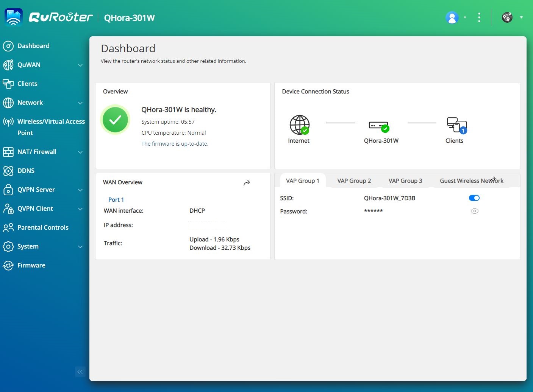Viewport: 533px width, 392px height.
Task: Open the Clients menu item
Action: tap(27, 84)
